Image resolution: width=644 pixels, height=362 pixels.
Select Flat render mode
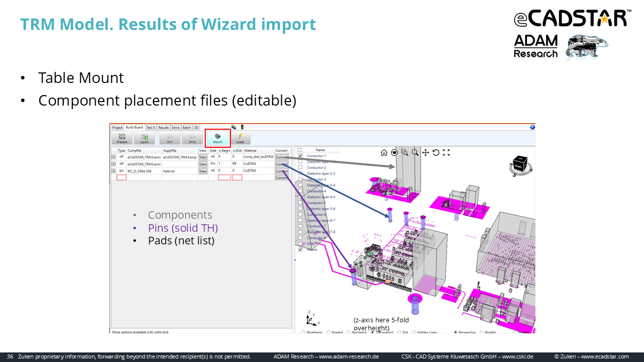[x=399, y=332]
